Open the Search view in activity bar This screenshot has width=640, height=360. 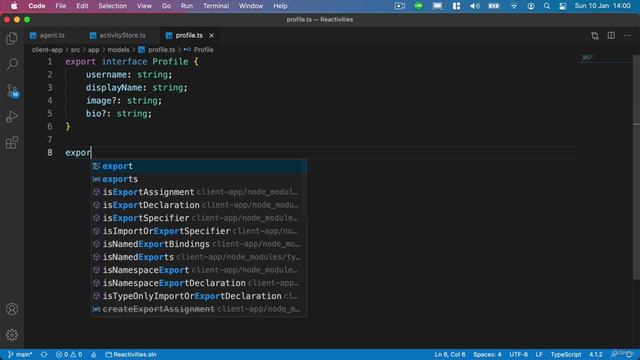pos(12,64)
